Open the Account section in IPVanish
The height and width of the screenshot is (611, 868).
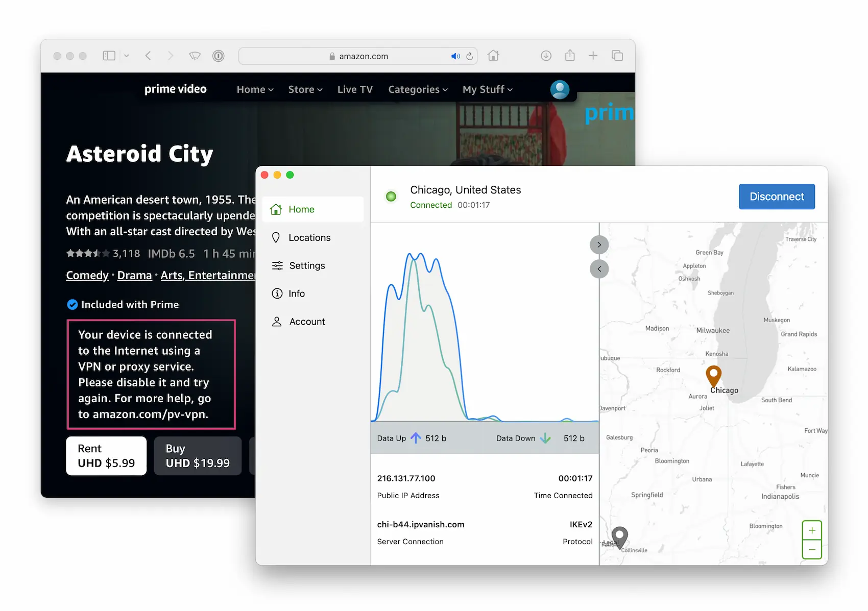point(307,321)
